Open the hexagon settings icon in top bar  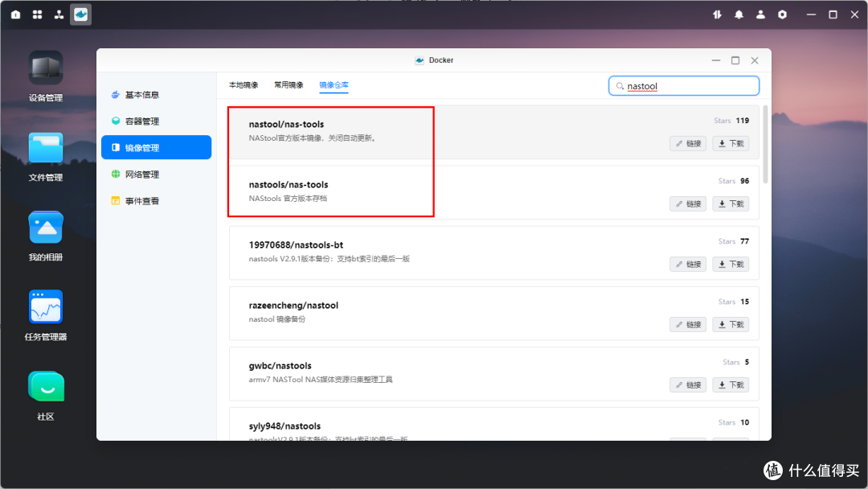pos(782,14)
